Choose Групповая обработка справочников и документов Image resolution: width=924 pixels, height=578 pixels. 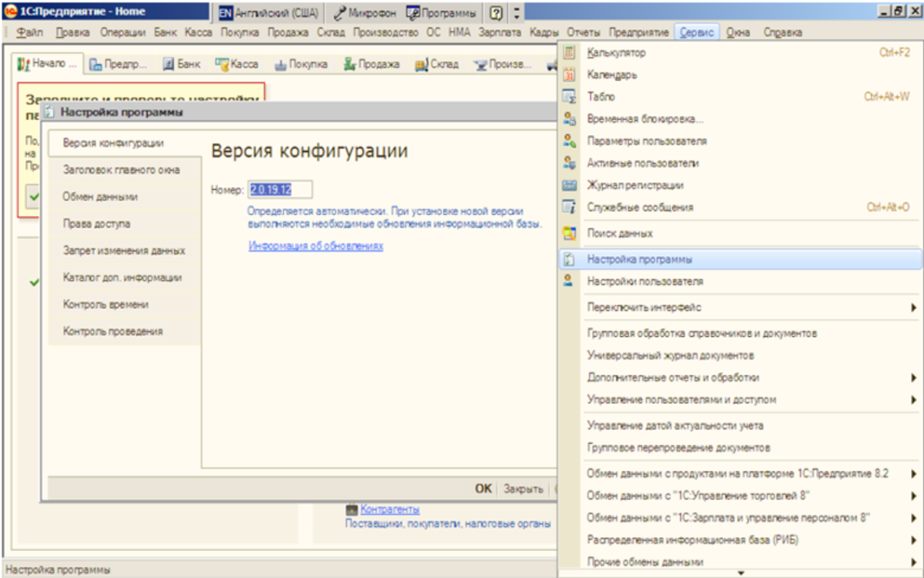click(702, 334)
